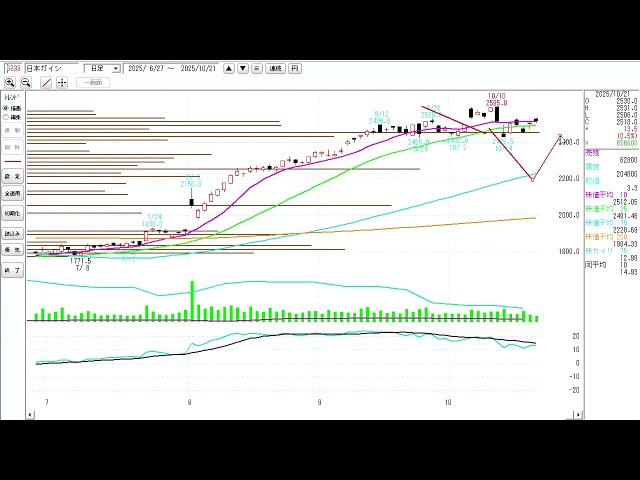Image resolution: width=640 pixels, height=480 pixels.
Task: Activate the crosshair cursor tool
Action: click(62, 82)
